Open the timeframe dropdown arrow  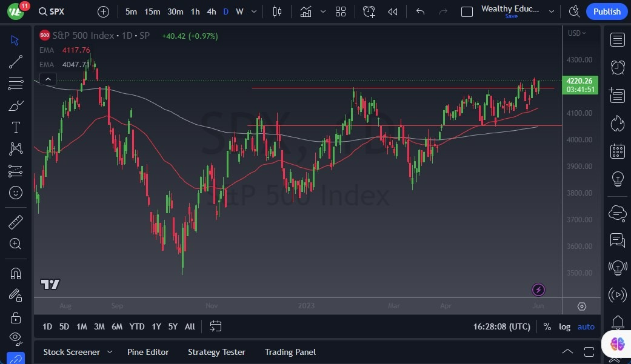[x=253, y=11]
